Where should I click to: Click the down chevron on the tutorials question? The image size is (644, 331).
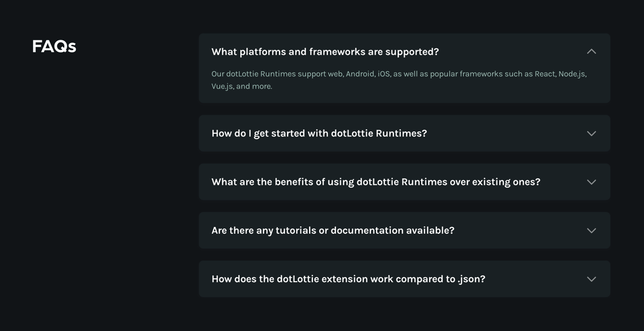coord(591,230)
